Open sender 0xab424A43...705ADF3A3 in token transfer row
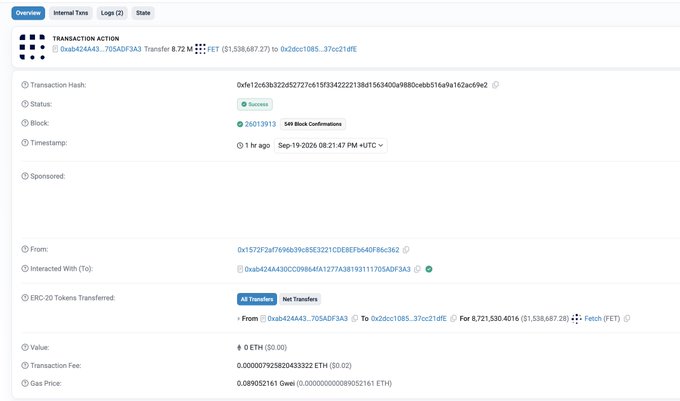 click(307, 319)
